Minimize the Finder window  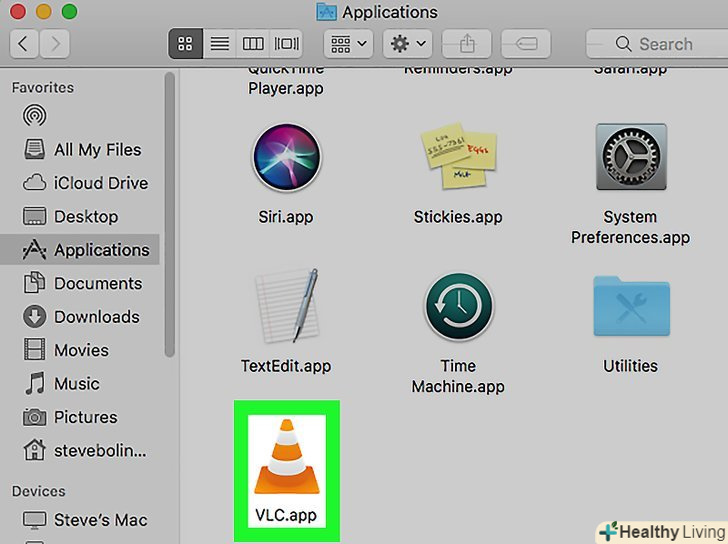click(x=44, y=11)
